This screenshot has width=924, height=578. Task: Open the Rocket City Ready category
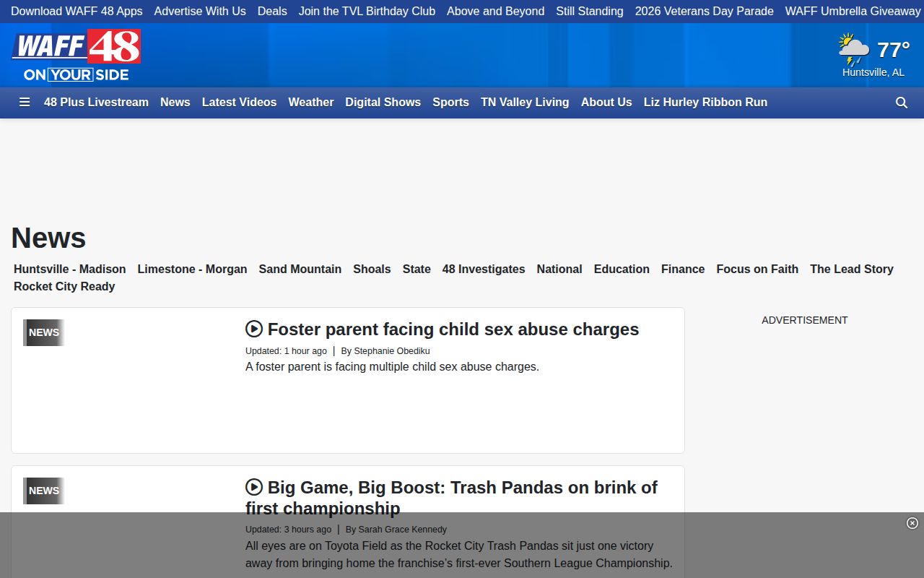coord(64,286)
